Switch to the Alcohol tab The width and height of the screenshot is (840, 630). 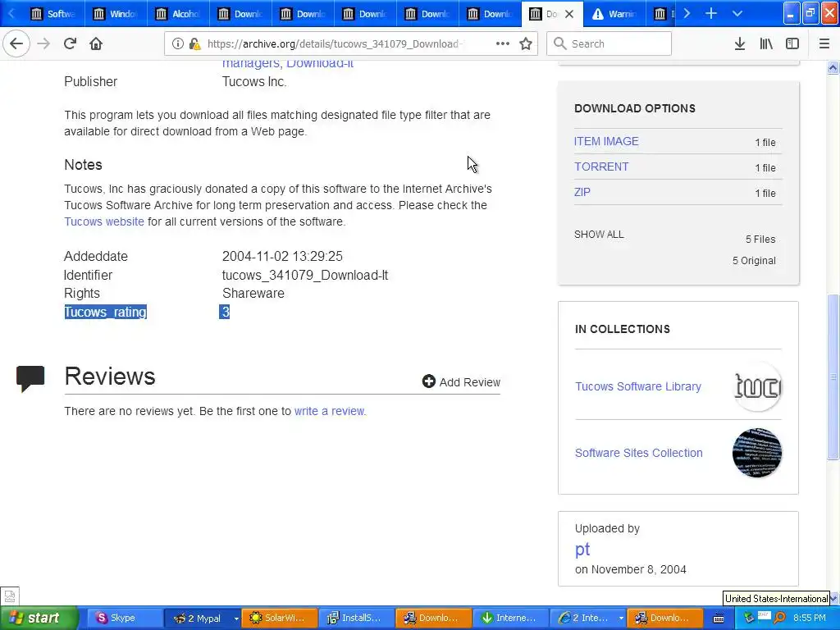(178, 14)
